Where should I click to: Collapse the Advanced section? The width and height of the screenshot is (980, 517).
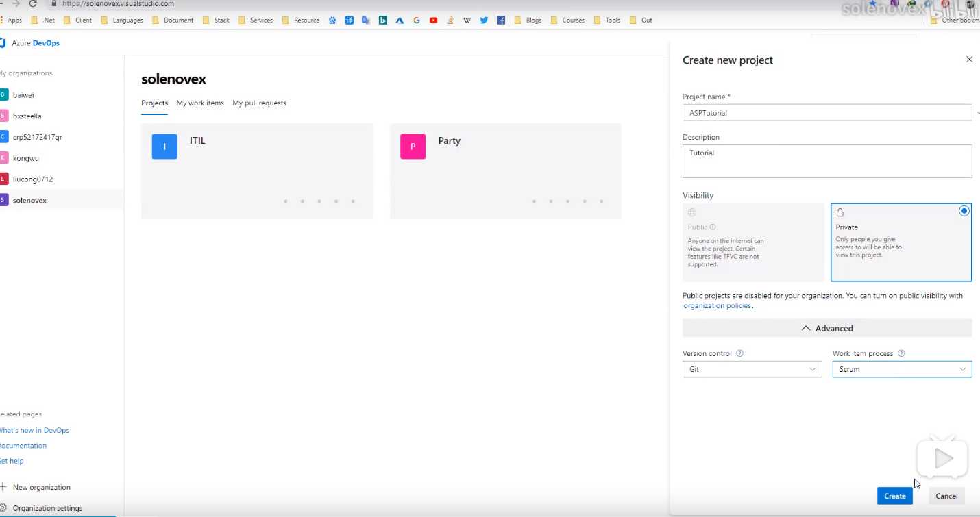pyautogui.click(x=827, y=328)
